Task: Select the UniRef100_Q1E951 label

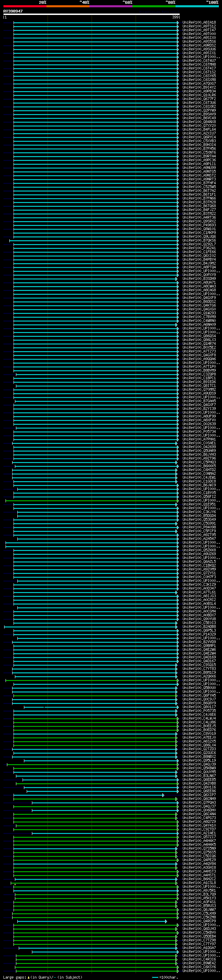Action: 199,504
